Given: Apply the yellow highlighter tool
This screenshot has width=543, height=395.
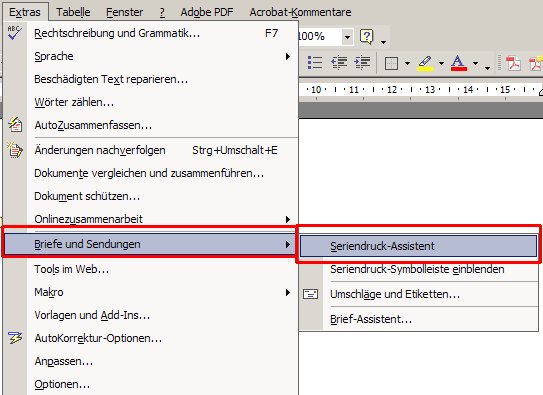Looking at the screenshot, I should click(x=425, y=63).
